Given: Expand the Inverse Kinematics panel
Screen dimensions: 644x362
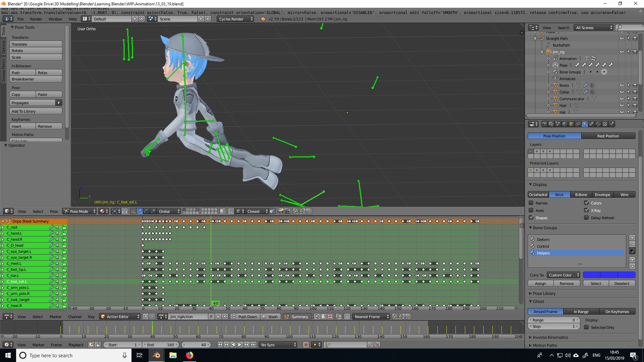Looking at the screenshot, I should click(550, 338).
